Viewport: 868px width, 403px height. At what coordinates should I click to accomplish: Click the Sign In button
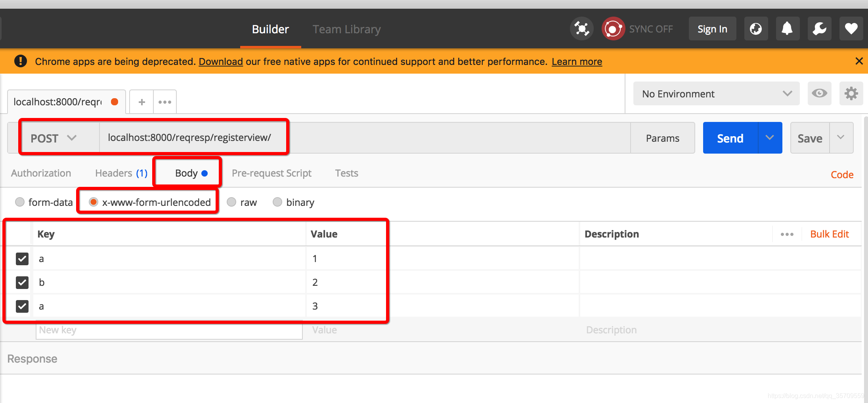pyautogui.click(x=712, y=29)
